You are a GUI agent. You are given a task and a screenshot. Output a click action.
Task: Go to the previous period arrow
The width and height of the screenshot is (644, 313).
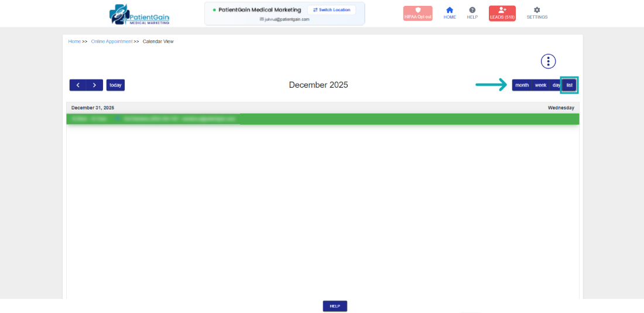coord(78,85)
